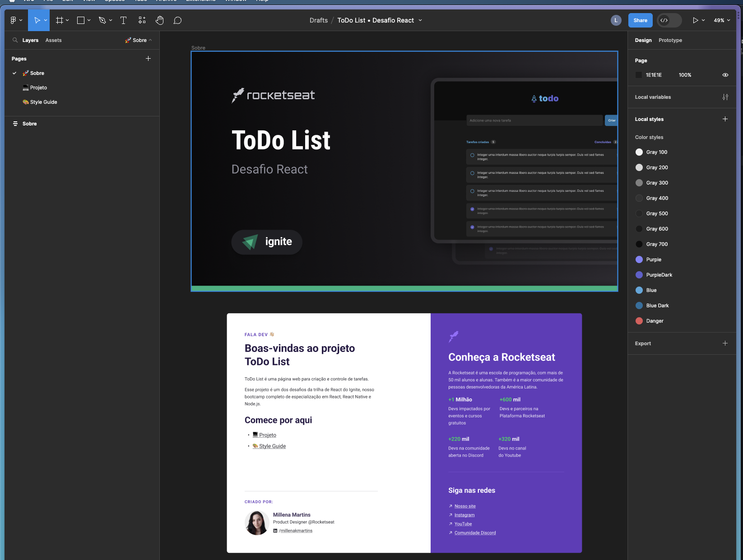This screenshot has width=743, height=560.
Task: Switch to the Assets tab
Action: point(53,40)
